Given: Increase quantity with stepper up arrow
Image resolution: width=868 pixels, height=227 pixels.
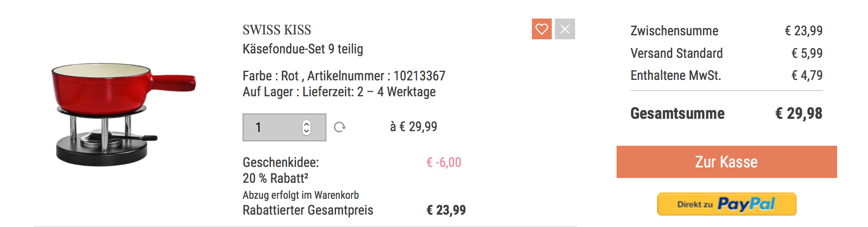Looking at the screenshot, I should click(307, 124).
